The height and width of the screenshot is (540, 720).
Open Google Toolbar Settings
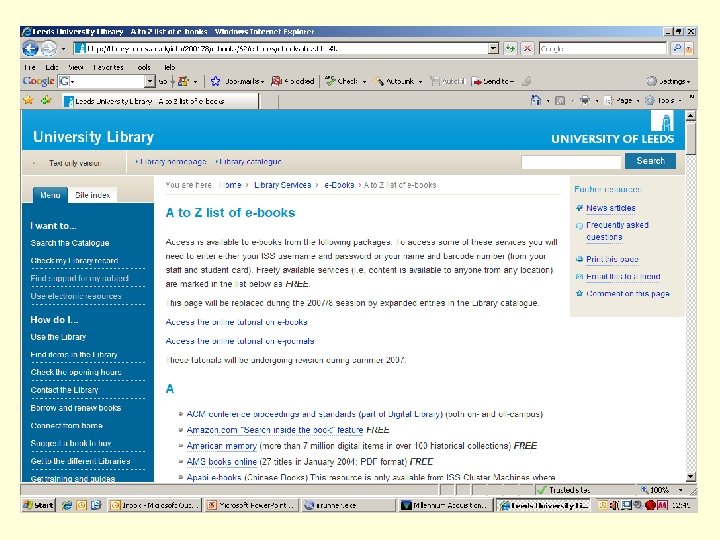pyautogui.click(x=669, y=81)
